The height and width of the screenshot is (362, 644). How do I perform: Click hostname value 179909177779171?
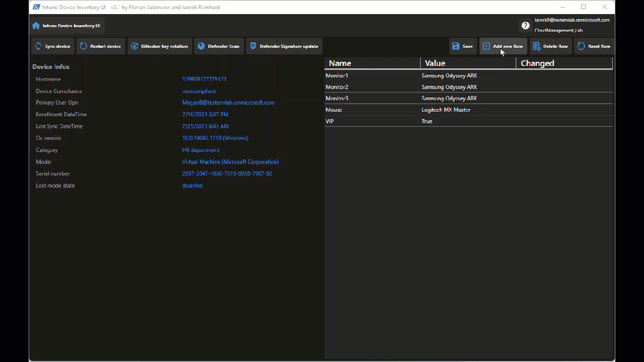tap(204, 79)
